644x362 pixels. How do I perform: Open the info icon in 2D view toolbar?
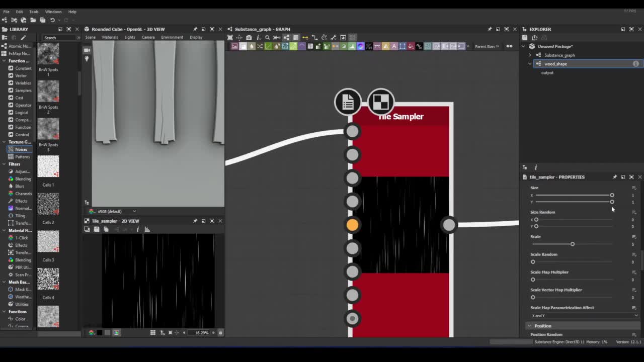(x=137, y=229)
